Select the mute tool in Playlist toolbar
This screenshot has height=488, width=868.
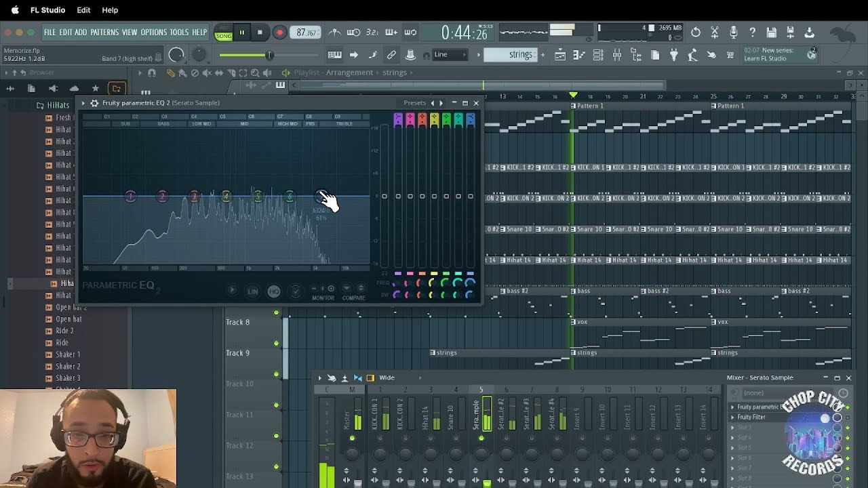click(207, 73)
